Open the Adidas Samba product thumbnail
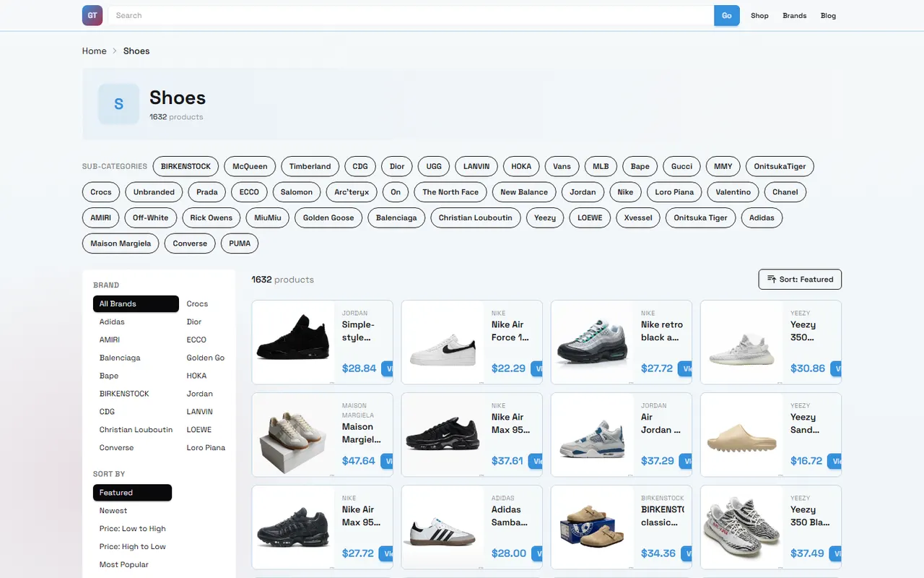Image resolution: width=924 pixels, height=578 pixels. (x=443, y=527)
